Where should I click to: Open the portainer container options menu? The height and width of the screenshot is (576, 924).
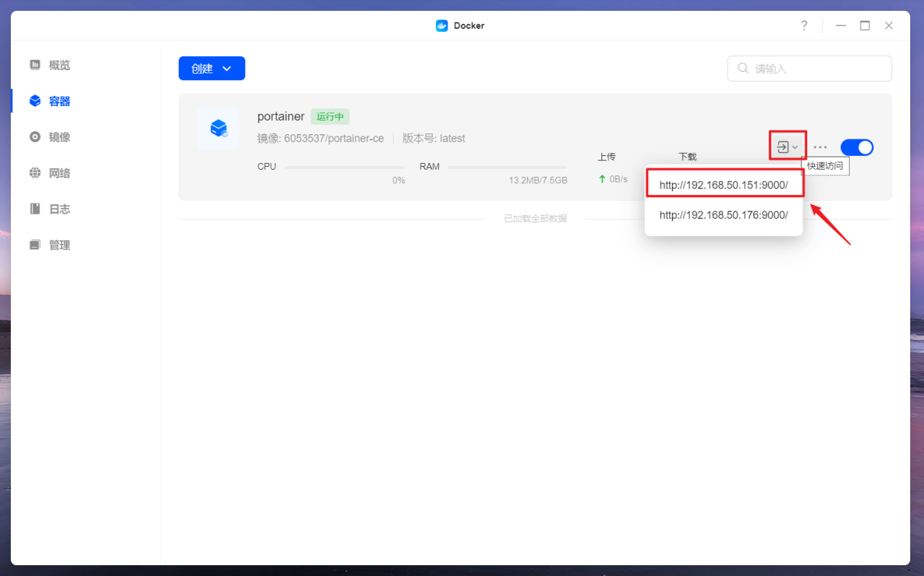[819, 147]
